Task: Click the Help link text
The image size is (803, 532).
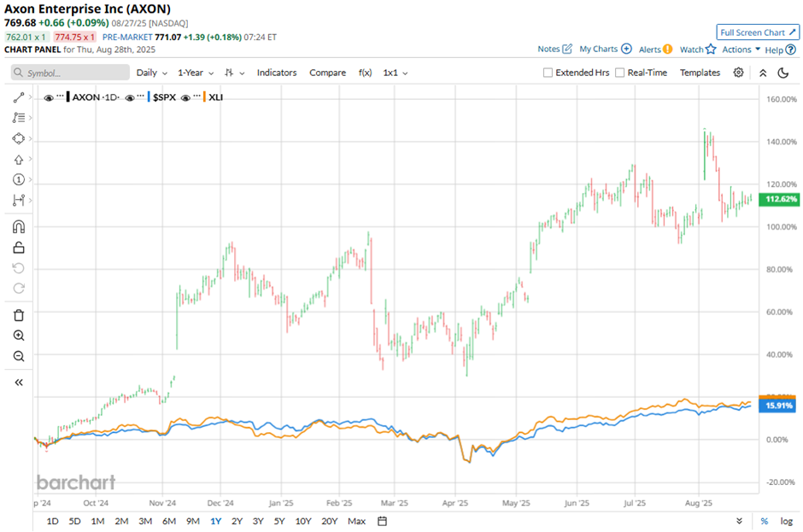Action: tap(774, 50)
